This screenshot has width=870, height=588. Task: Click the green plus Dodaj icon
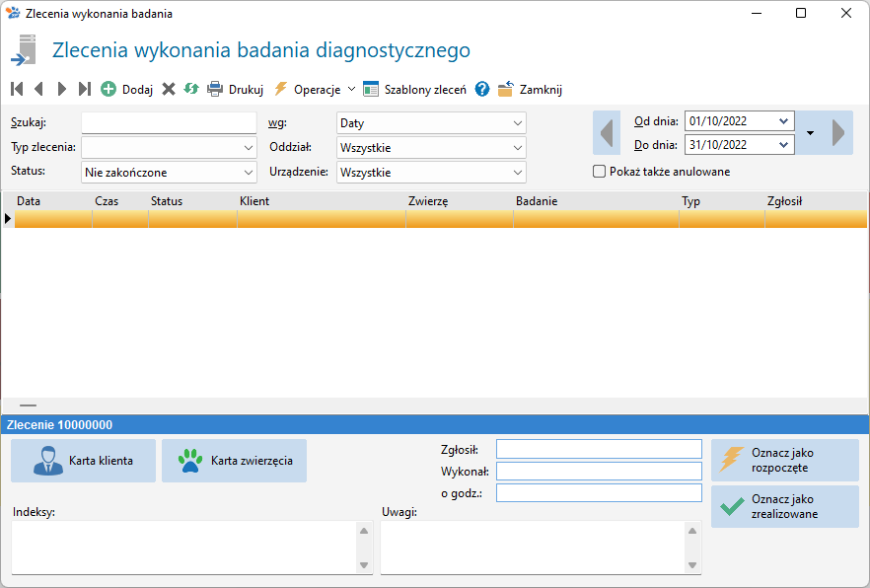(x=109, y=89)
